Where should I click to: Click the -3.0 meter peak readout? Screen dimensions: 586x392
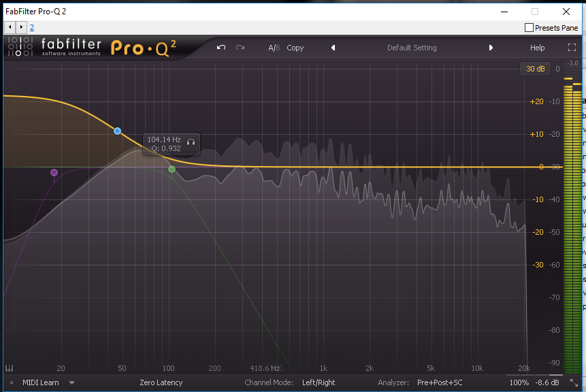pyautogui.click(x=572, y=63)
